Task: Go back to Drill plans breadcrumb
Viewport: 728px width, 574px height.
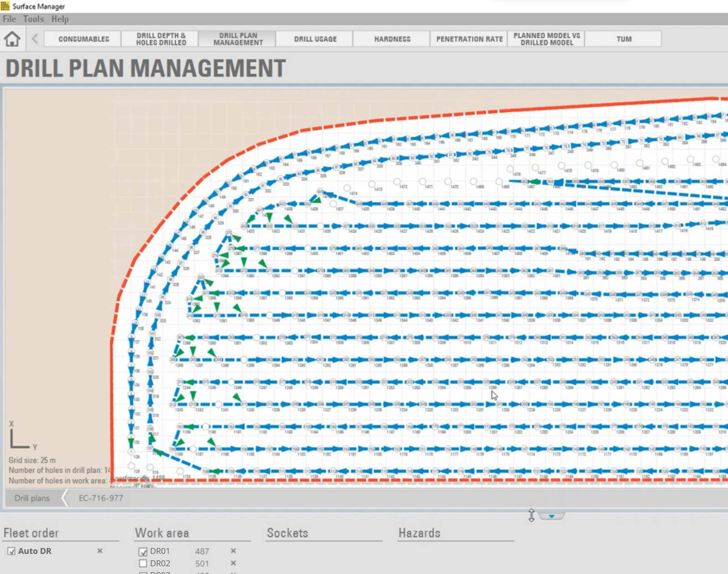Action: [32, 498]
